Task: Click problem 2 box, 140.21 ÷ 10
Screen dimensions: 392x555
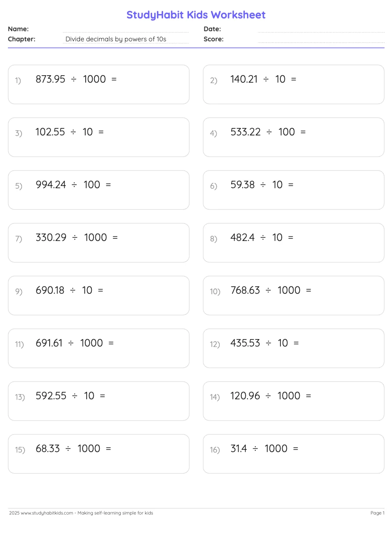Action: pos(294,84)
